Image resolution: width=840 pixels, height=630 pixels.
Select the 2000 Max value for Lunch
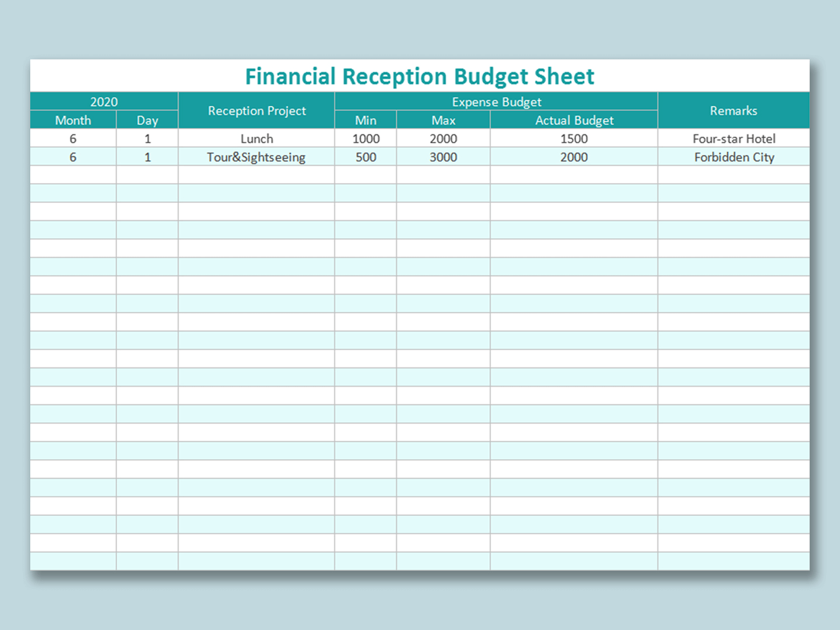[x=443, y=138]
